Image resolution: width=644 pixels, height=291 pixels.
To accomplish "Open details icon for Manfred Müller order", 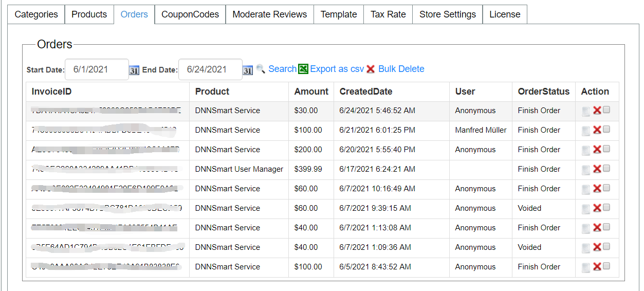I will pos(586,131).
